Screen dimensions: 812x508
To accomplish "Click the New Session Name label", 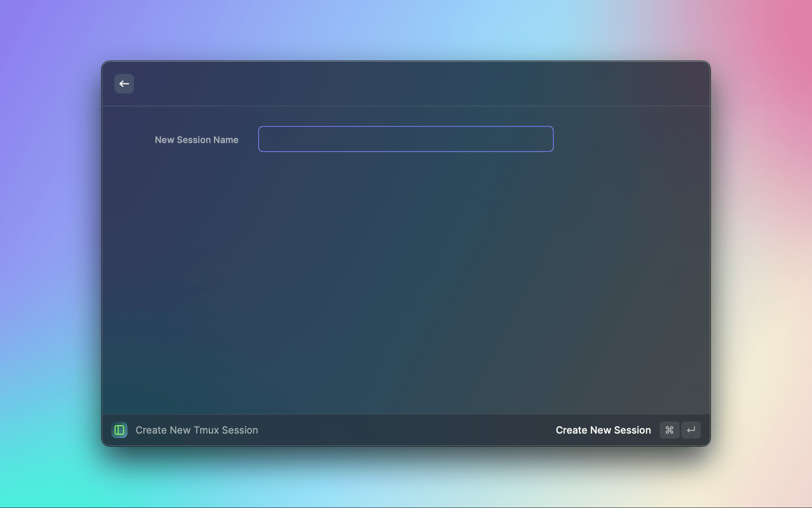I will point(197,140).
